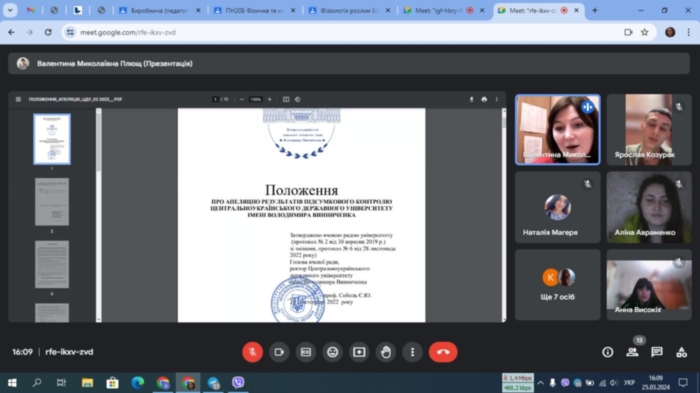Click PDF zoom percentage field
Screen dimensions: 700x393
(255, 99)
